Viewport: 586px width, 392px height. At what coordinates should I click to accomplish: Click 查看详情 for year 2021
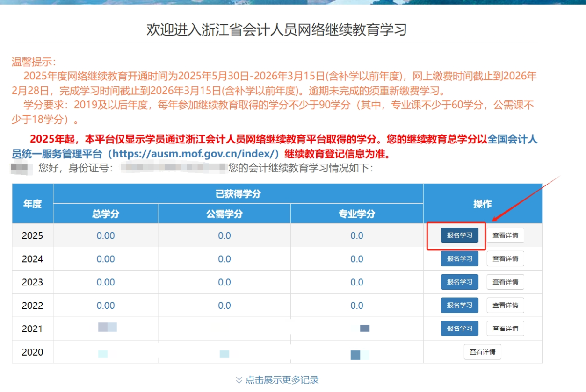tap(505, 328)
